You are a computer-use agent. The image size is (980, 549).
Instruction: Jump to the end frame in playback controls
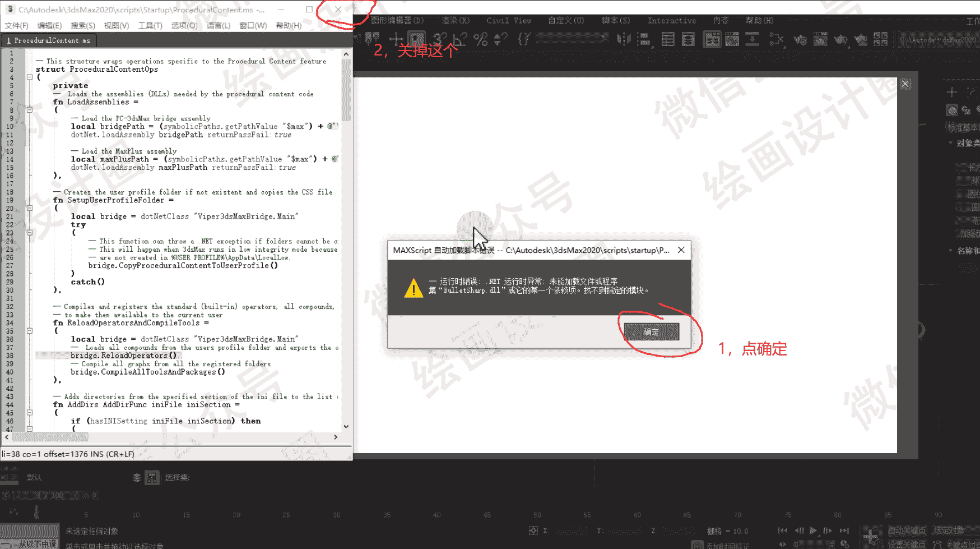click(844, 530)
